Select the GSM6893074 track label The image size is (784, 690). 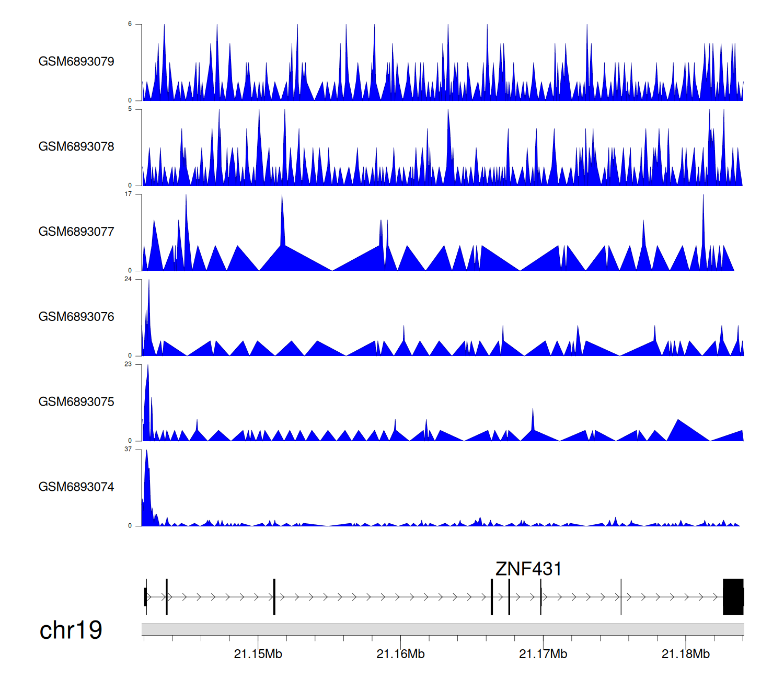pos(76,487)
